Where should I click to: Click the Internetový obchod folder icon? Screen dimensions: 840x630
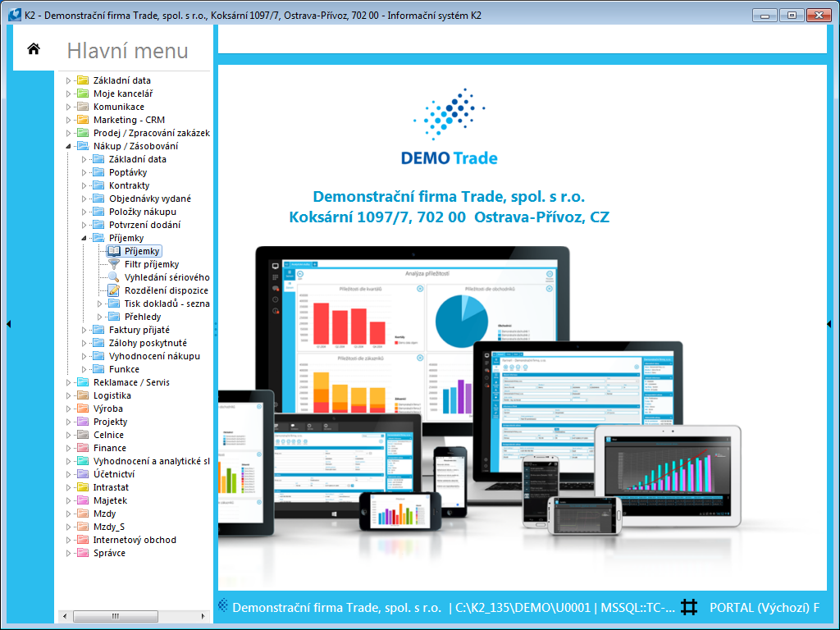83,540
